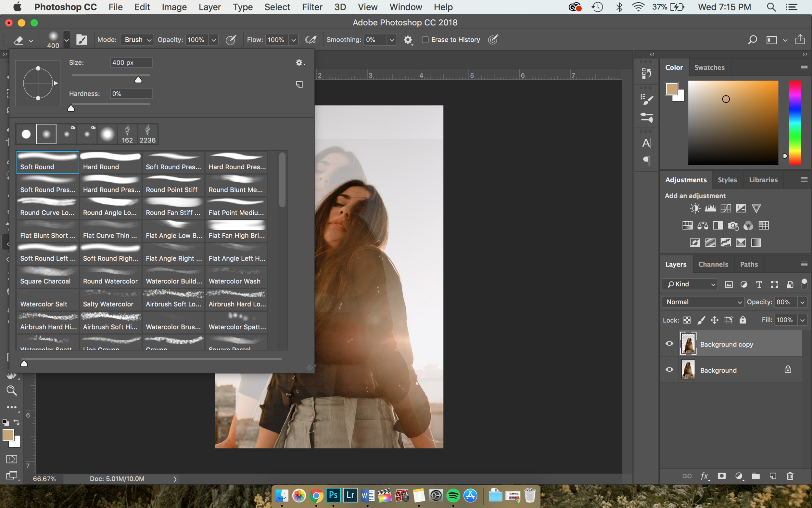Open Paragraph panel icon
The image size is (812, 508).
coord(646,161)
